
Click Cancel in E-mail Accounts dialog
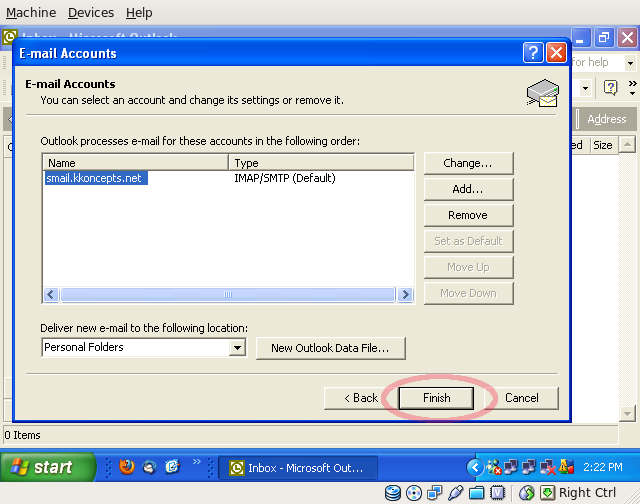[x=522, y=398]
